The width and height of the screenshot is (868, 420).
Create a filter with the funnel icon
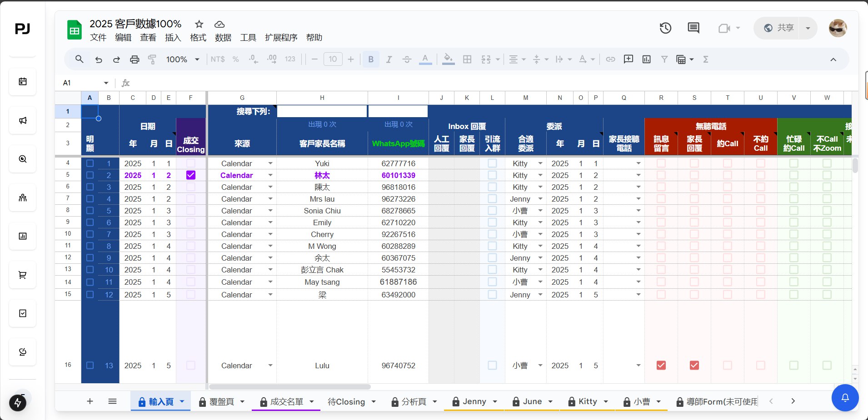pos(664,59)
